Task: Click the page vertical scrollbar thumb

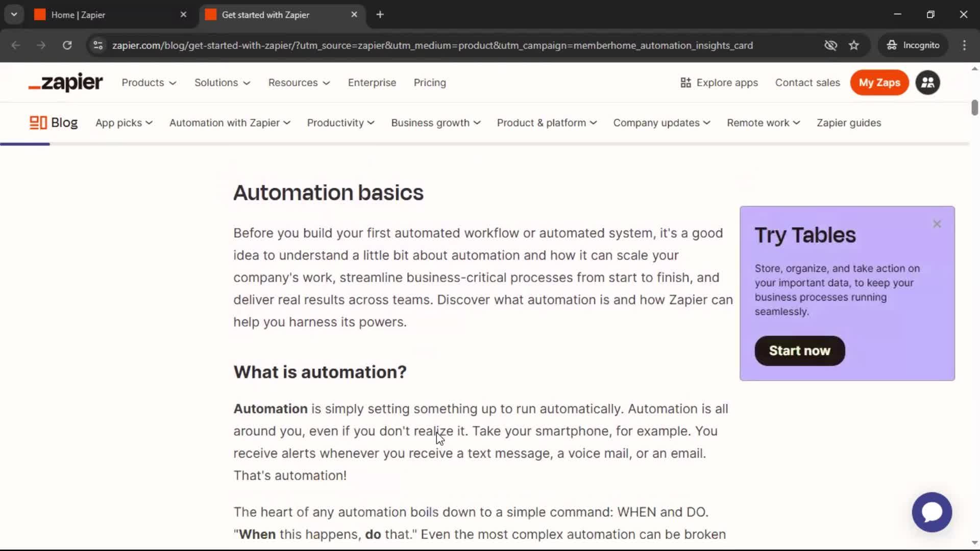Action: coord(974,107)
